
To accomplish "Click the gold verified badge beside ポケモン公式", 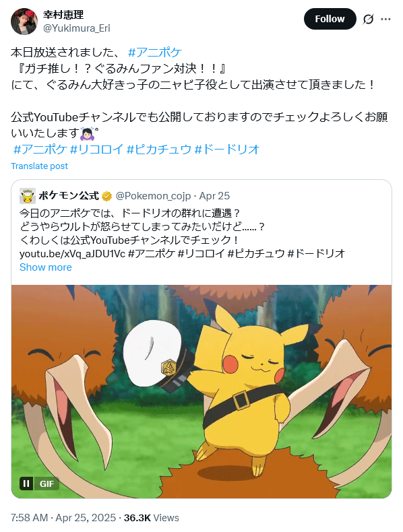I will [x=107, y=196].
